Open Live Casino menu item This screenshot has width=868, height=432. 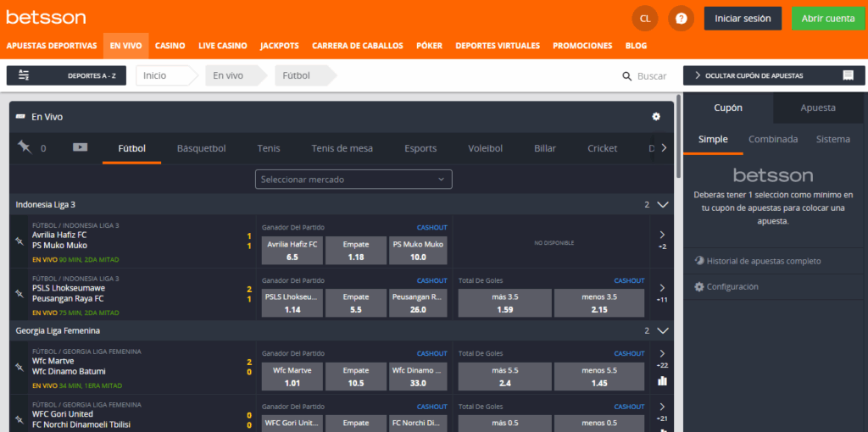[223, 46]
